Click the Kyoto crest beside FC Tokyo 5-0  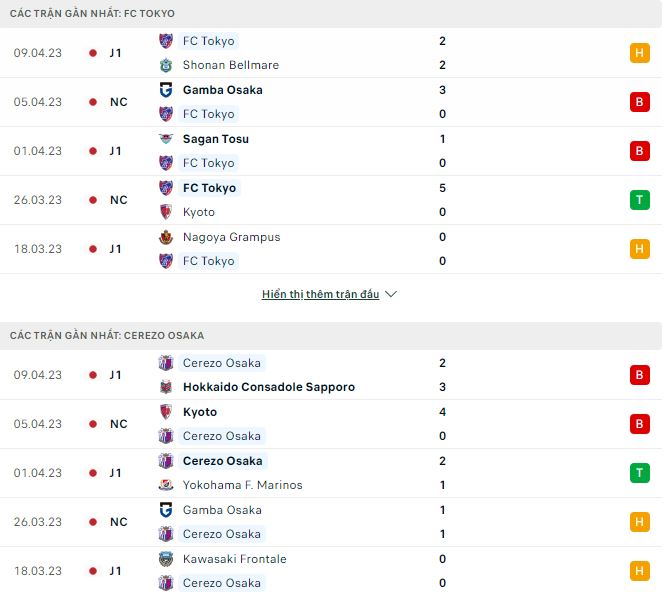pyautogui.click(x=166, y=212)
